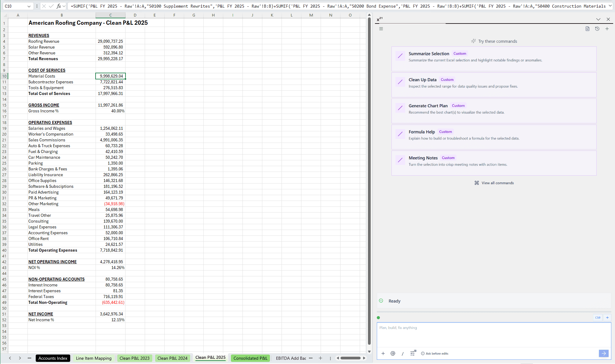
Task: Add a new sheet with plus icon
Action: [x=320, y=358]
